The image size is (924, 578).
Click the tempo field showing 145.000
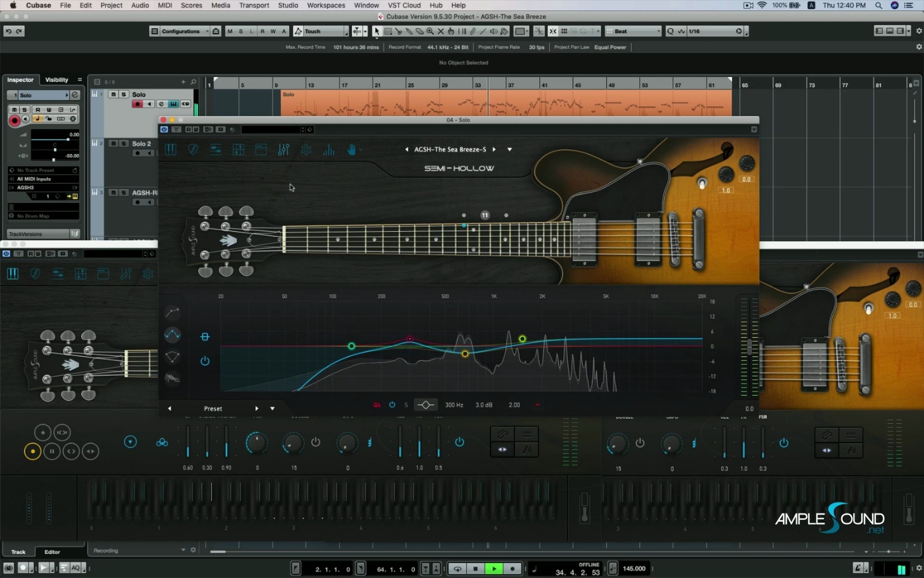click(x=634, y=568)
